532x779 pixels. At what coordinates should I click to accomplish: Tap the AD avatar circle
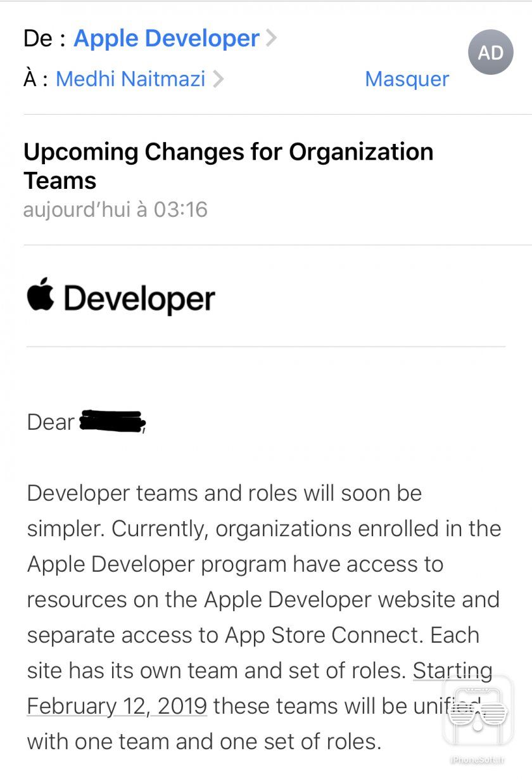click(491, 52)
